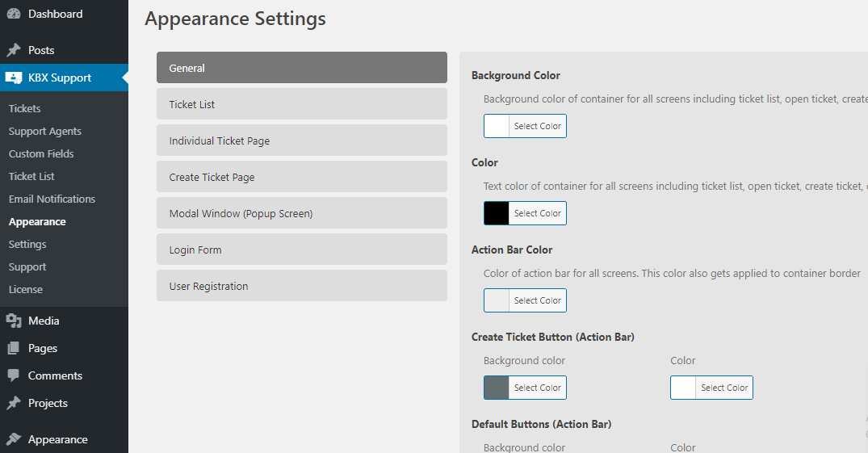Viewport: 868px width, 453px height.
Task: Click the Projects pin icon
Action: pos(14,403)
